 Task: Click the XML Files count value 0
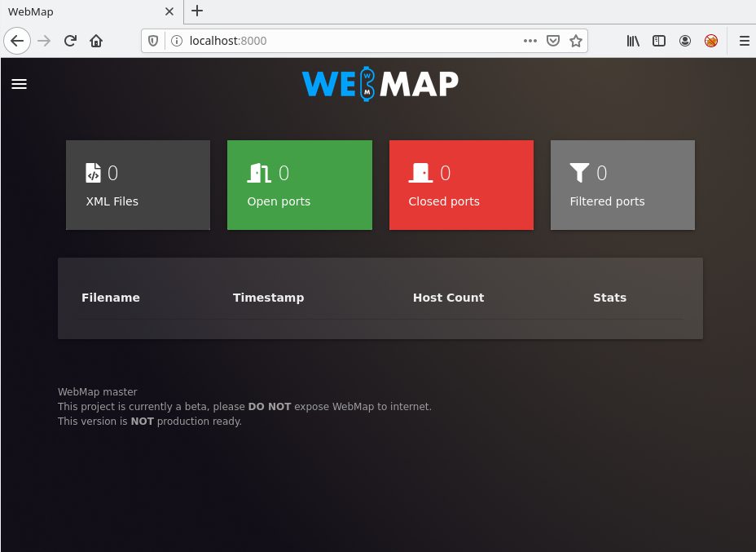pyautogui.click(x=112, y=173)
